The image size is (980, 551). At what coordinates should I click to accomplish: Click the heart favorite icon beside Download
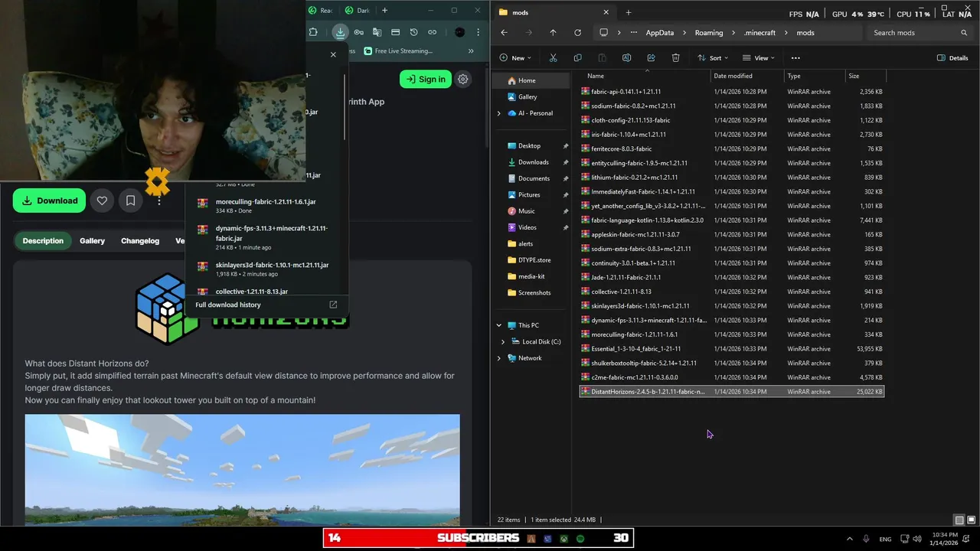(x=102, y=201)
